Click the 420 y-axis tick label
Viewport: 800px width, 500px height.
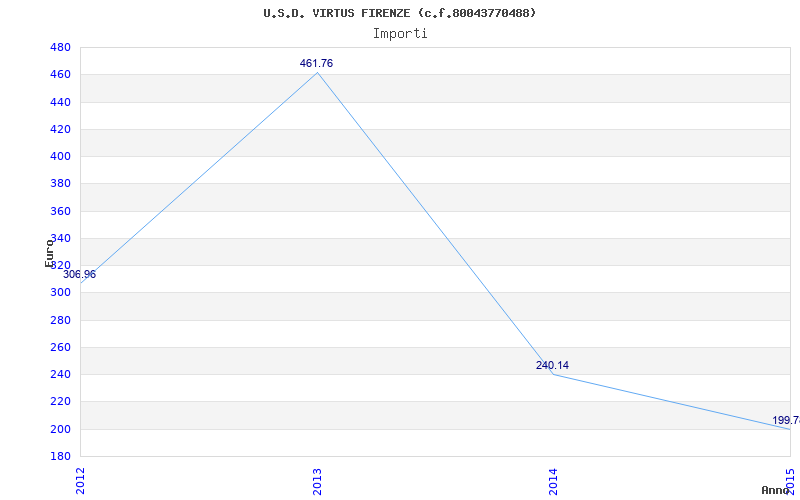[x=60, y=130]
